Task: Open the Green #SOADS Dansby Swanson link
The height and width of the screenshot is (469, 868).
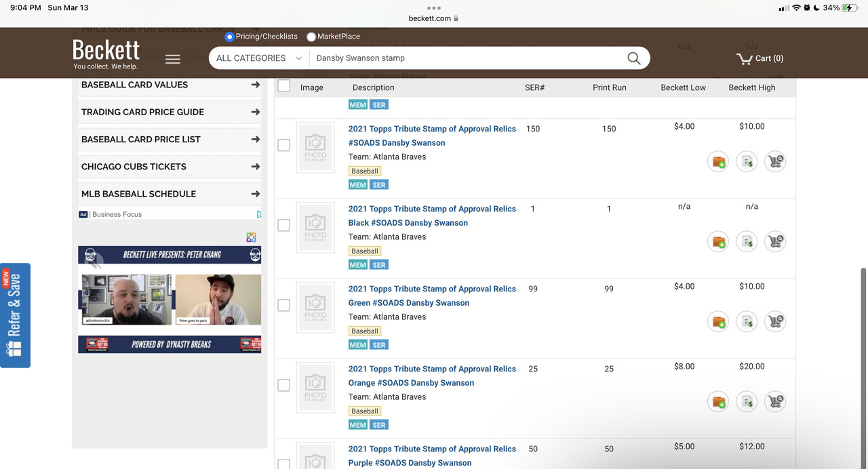Action: tap(432, 295)
